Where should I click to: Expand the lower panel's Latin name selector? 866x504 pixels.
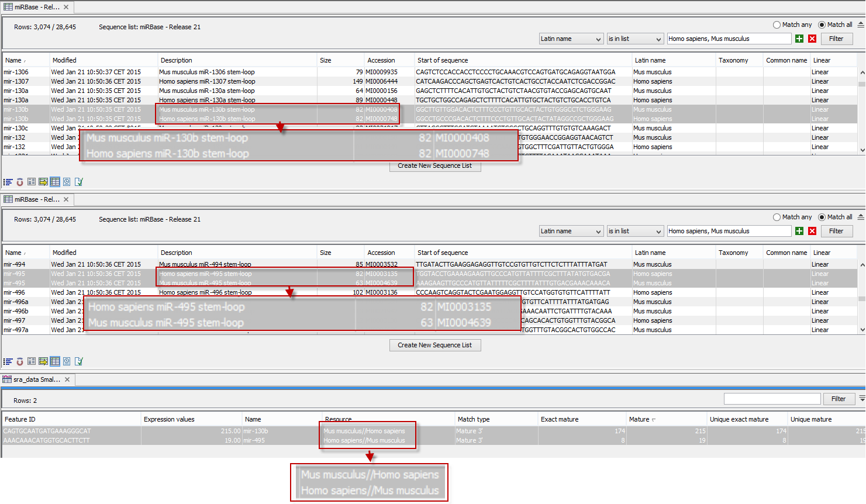point(571,230)
